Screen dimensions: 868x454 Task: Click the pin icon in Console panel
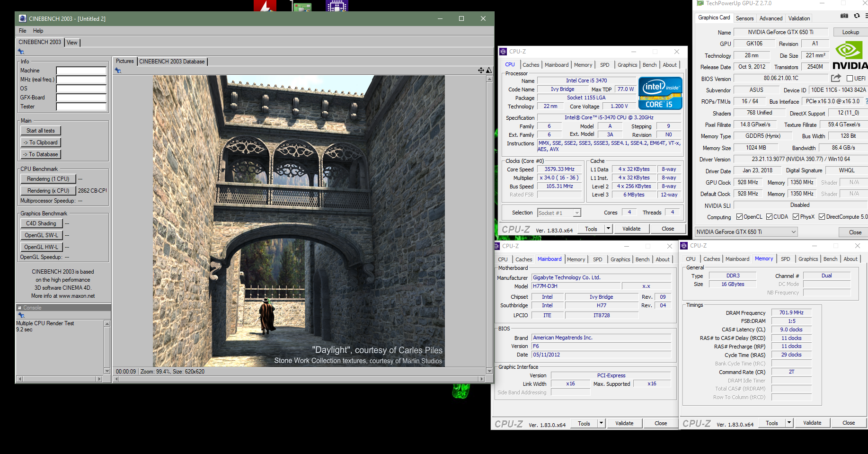click(x=21, y=315)
